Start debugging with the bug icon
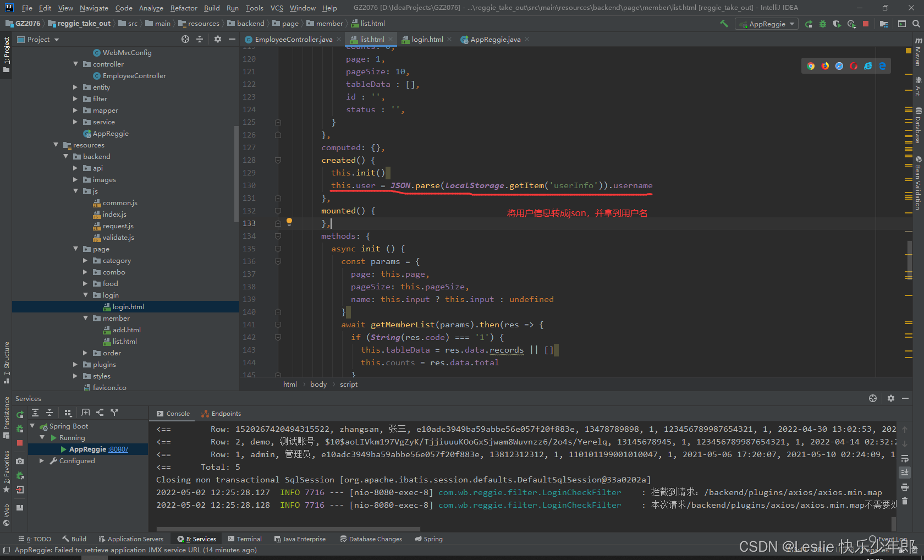 pyautogui.click(x=823, y=24)
